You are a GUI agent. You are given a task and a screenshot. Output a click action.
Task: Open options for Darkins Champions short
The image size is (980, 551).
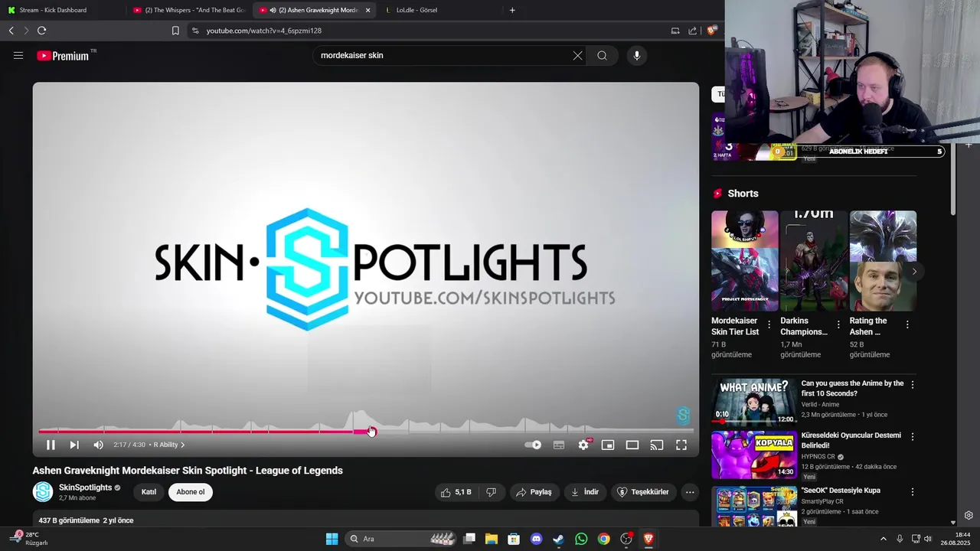click(x=838, y=324)
